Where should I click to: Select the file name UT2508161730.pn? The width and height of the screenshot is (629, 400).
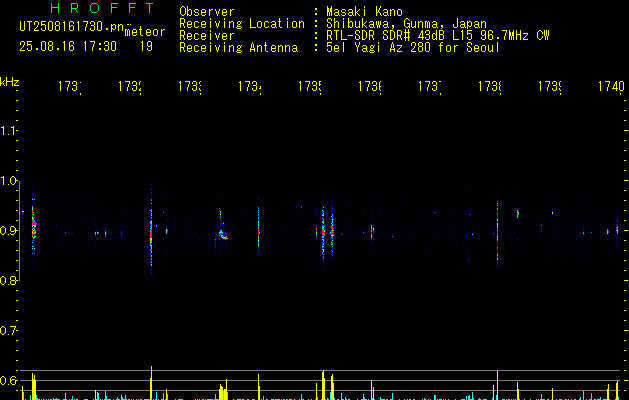tap(71, 27)
